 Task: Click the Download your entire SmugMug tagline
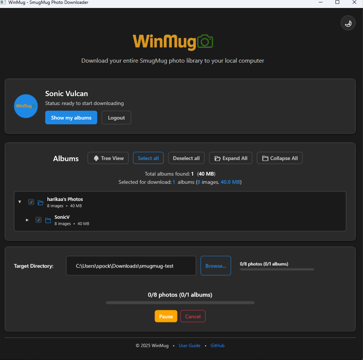(x=173, y=61)
